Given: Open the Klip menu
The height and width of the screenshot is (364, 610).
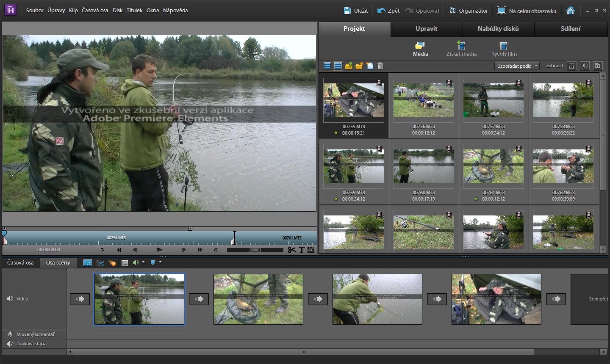Looking at the screenshot, I should [x=73, y=10].
